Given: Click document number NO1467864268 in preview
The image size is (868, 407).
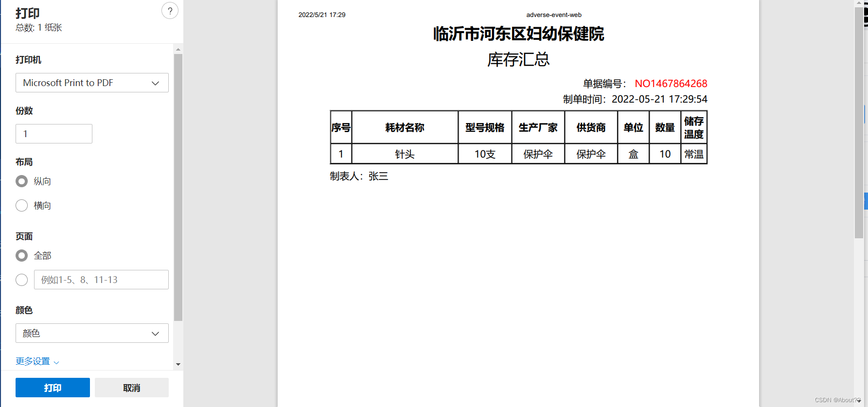Looking at the screenshot, I should tap(671, 84).
